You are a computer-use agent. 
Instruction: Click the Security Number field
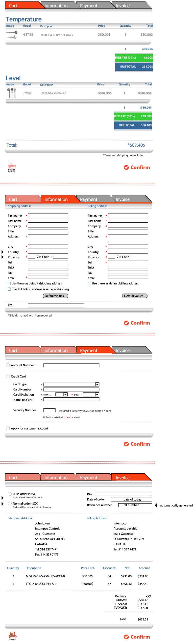pos(49,410)
